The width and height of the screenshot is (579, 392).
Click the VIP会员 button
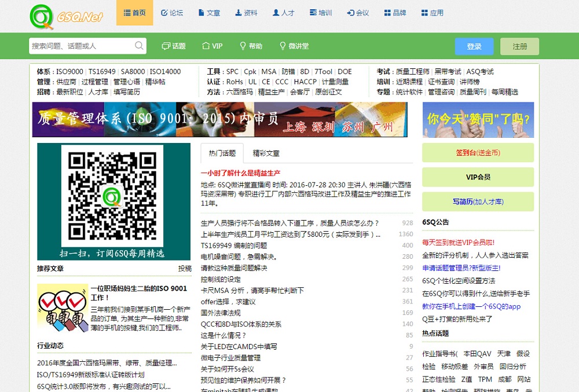pyautogui.click(x=478, y=177)
